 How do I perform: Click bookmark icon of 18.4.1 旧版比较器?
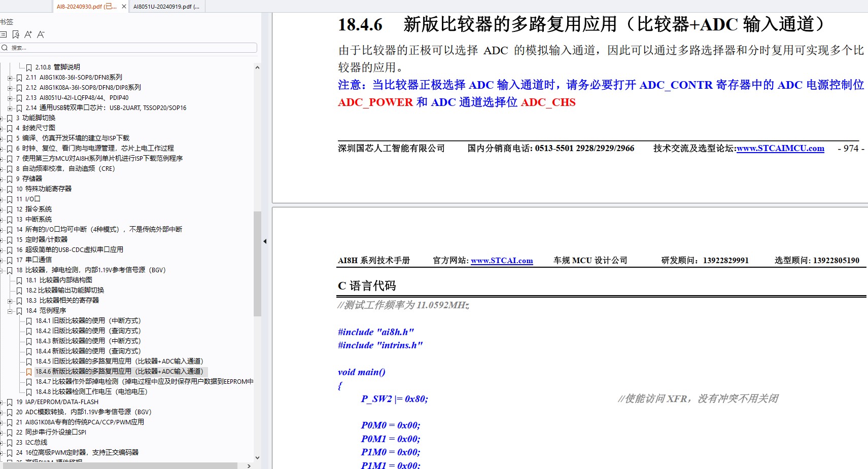pos(29,321)
